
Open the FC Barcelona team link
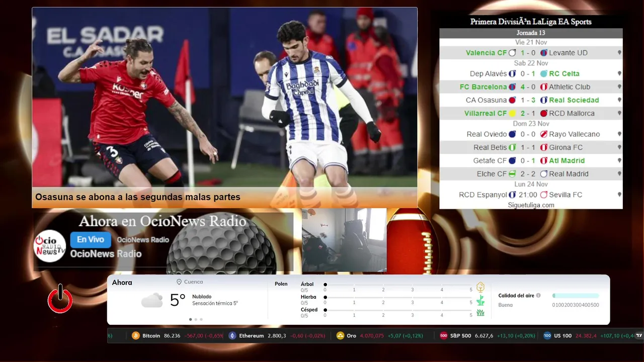tap(483, 87)
